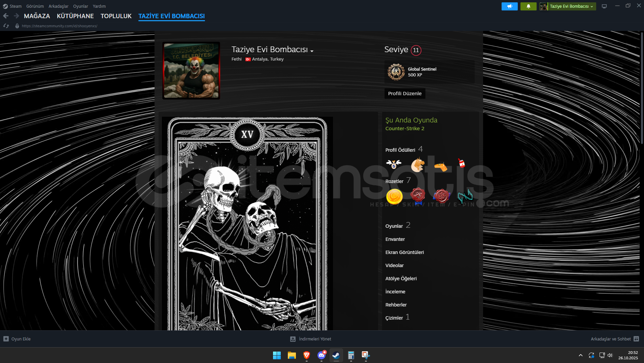Click the friends list icon at bottom right
Screen dimensions: 644x363
tap(636, 339)
